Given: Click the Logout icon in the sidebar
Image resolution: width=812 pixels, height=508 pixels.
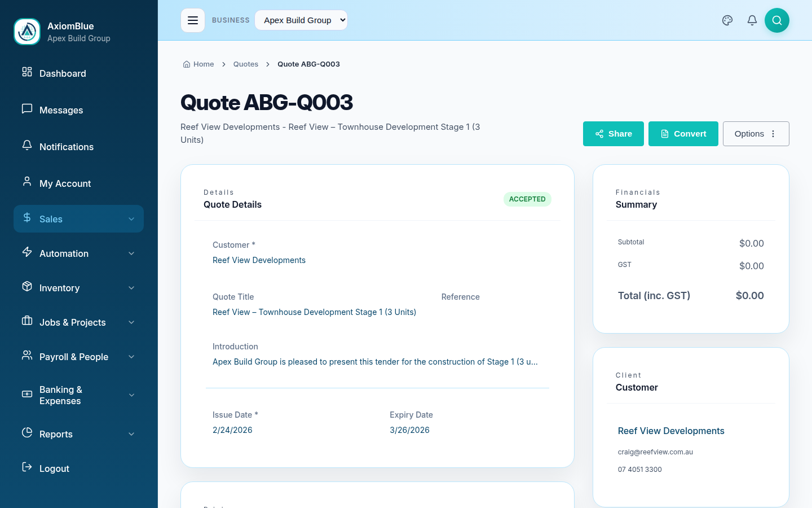Looking at the screenshot, I should coord(27,467).
